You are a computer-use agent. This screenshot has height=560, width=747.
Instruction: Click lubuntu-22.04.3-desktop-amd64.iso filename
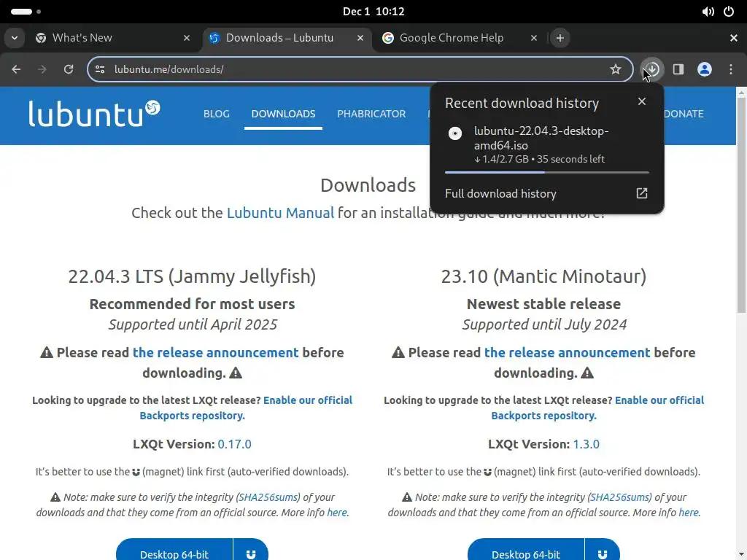pos(541,138)
